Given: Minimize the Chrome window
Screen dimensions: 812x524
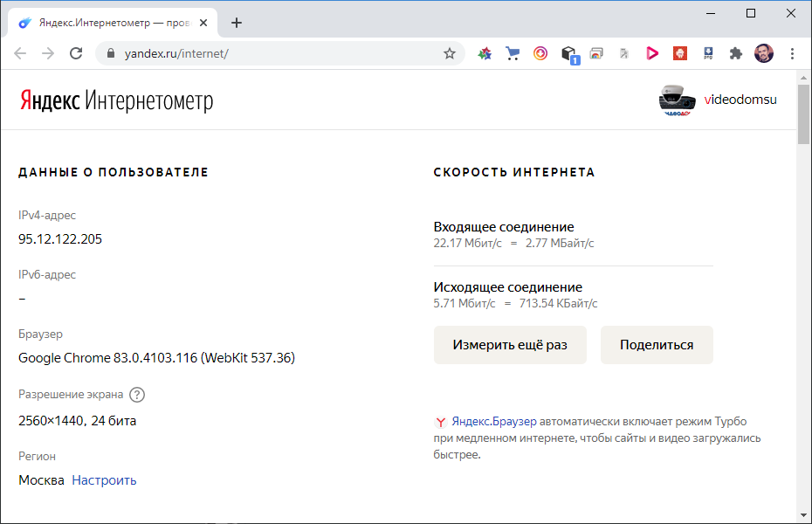Looking at the screenshot, I should coord(711,13).
